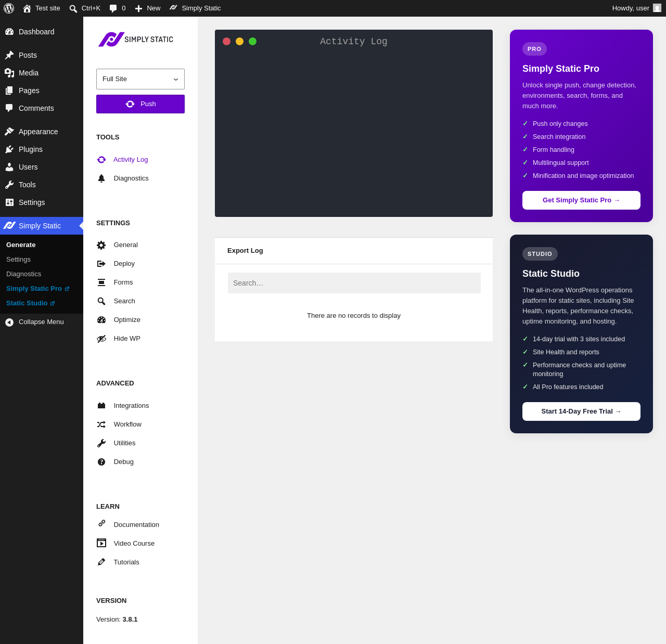Click the user avatar next to Howdy
The height and width of the screenshot is (644, 666).
point(657,8)
